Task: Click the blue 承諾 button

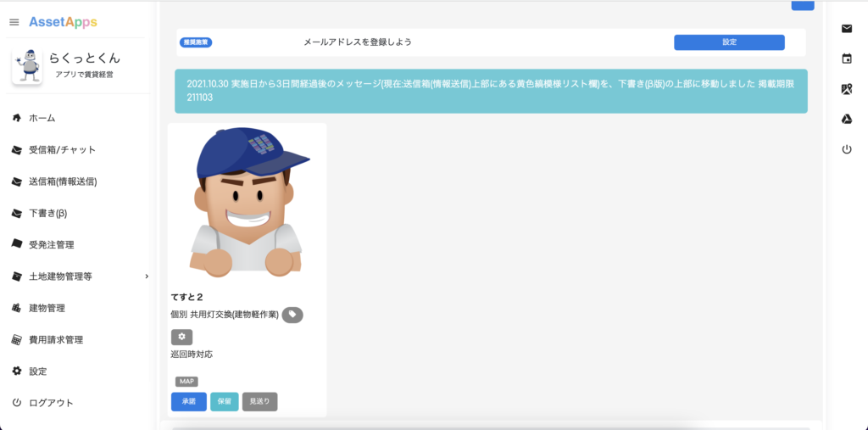Action: (x=189, y=402)
